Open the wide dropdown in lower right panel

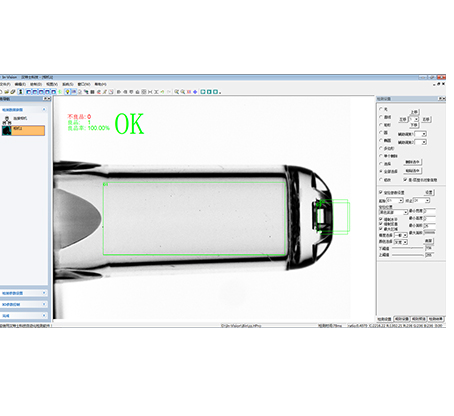tap(393, 212)
